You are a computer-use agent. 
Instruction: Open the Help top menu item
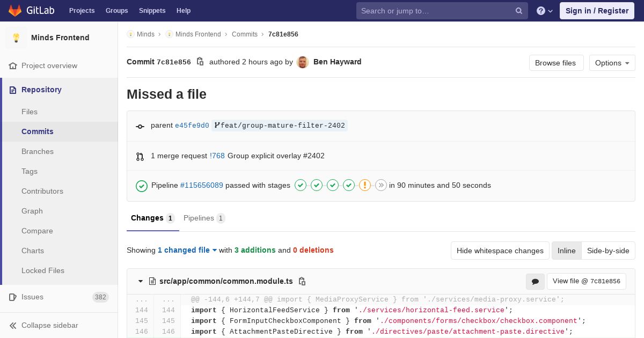coord(184,11)
